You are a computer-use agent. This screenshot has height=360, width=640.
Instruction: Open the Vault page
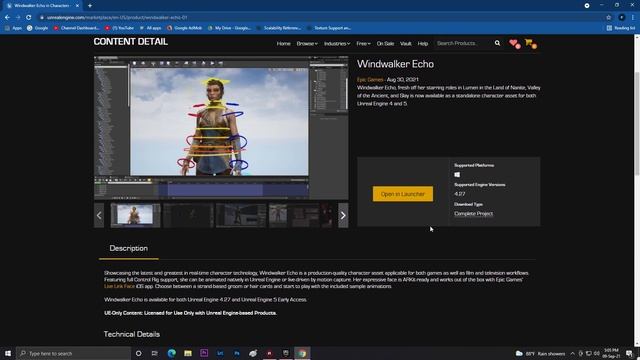tap(405, 44)
